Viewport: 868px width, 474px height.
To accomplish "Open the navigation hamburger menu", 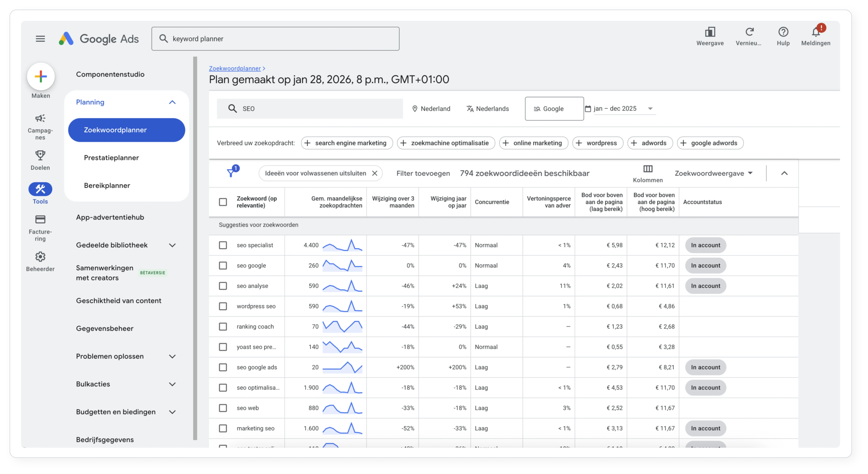I will 40,38.
